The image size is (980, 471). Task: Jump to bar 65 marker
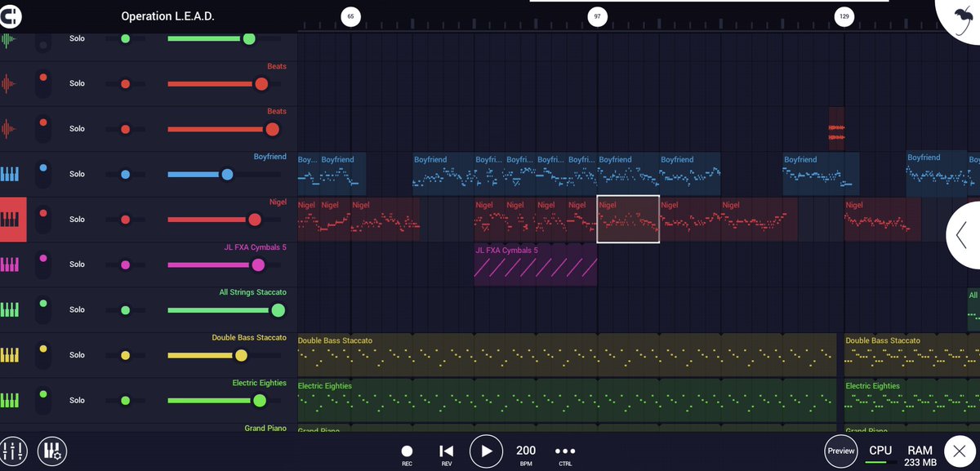(x=350, y=16)
